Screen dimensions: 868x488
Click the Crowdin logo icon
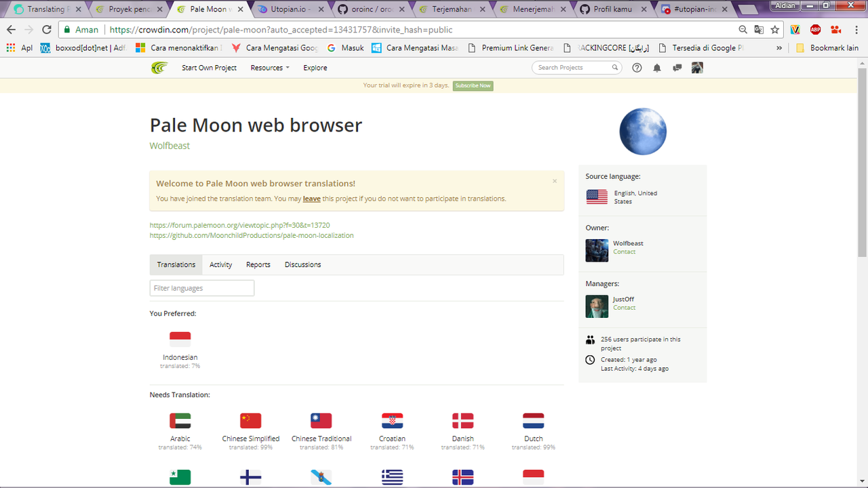(159, 68)
